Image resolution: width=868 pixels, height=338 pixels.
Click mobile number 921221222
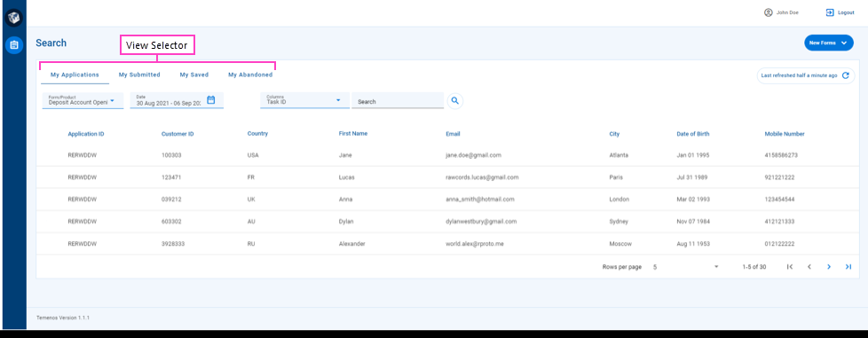(779, 177)
